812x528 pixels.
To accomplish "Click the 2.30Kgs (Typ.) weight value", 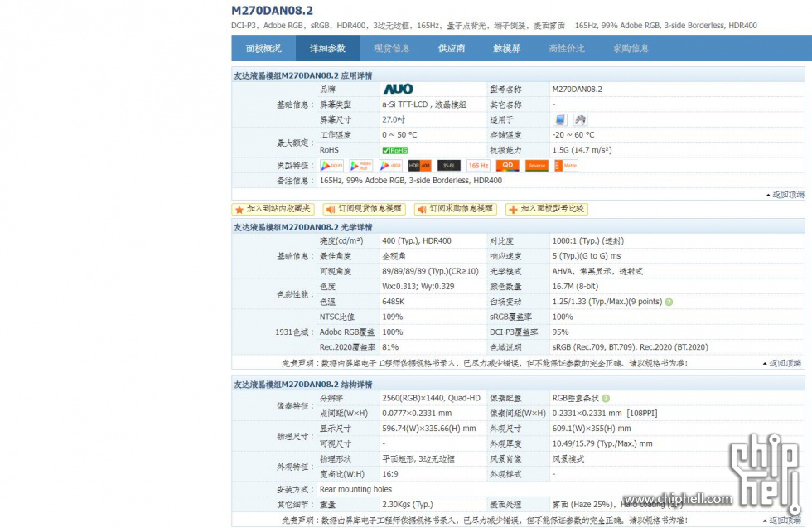I will point(407,505).
